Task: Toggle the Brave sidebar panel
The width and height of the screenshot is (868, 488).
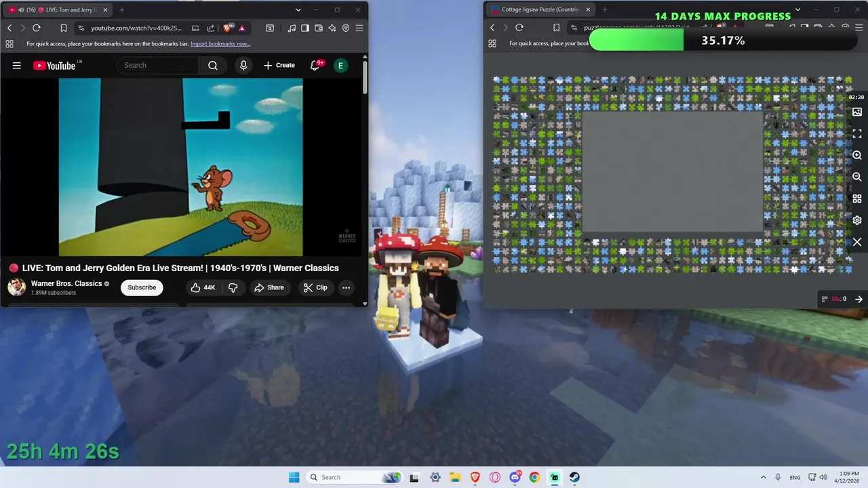Action: pos(305,28)
